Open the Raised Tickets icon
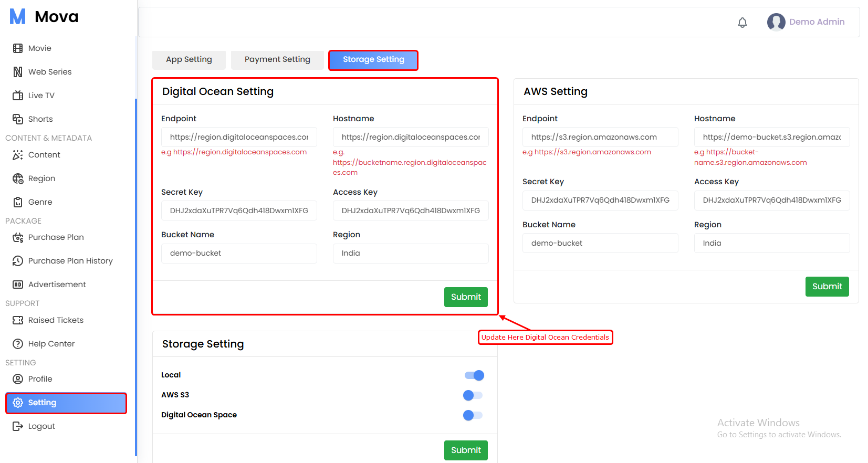868x463 pixels. 18,320
